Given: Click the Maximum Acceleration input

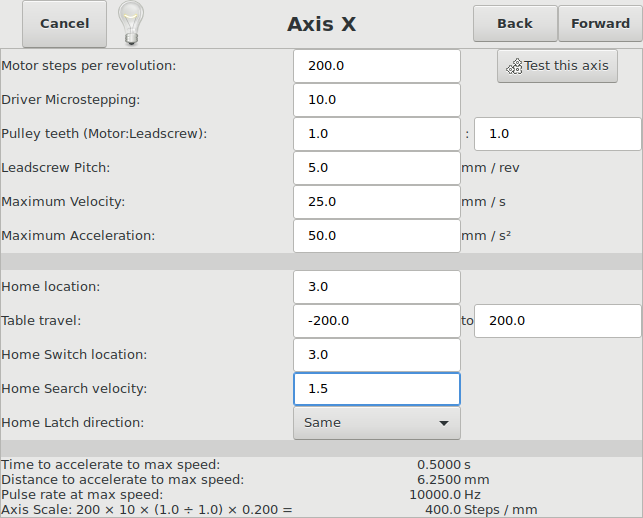Looking at the screenshot, I should coord(377,236).
